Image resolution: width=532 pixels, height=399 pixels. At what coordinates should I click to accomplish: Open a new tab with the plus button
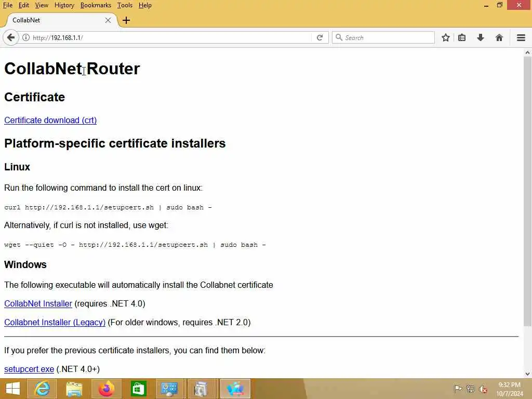(126, 20)
